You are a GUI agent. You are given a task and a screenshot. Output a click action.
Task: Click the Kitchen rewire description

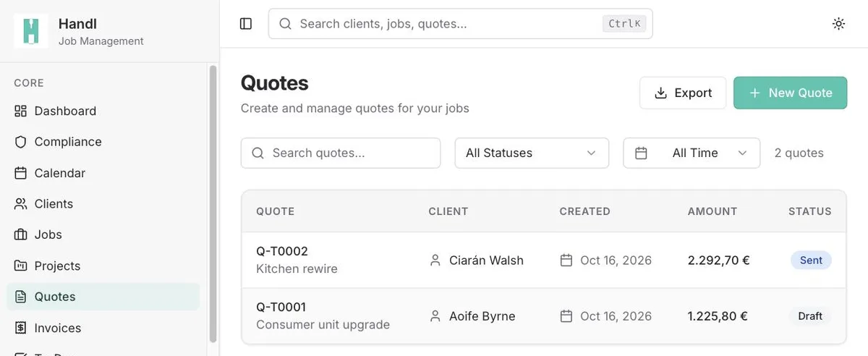(x=297, y=268)
